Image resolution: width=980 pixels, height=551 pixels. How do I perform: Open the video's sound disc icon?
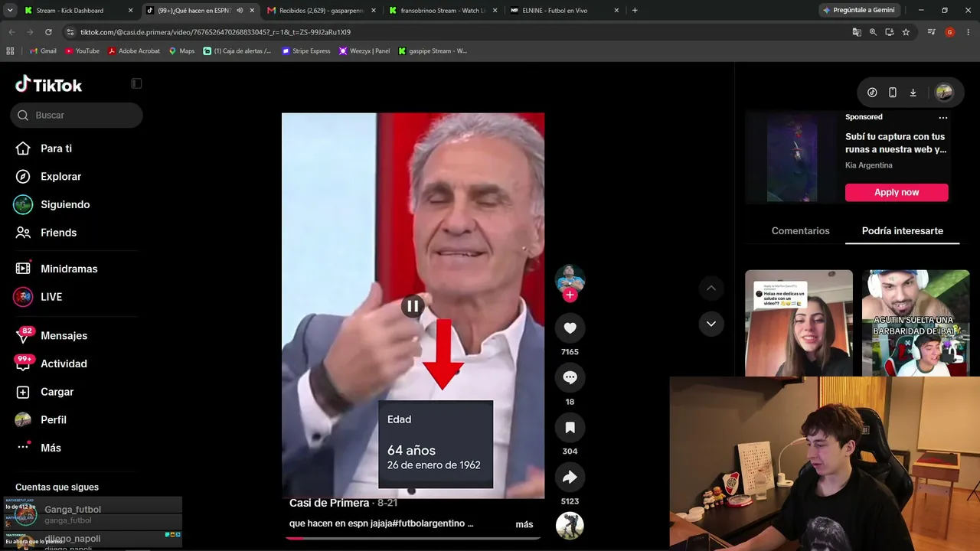pyautogui.click(x=570, y=526)
